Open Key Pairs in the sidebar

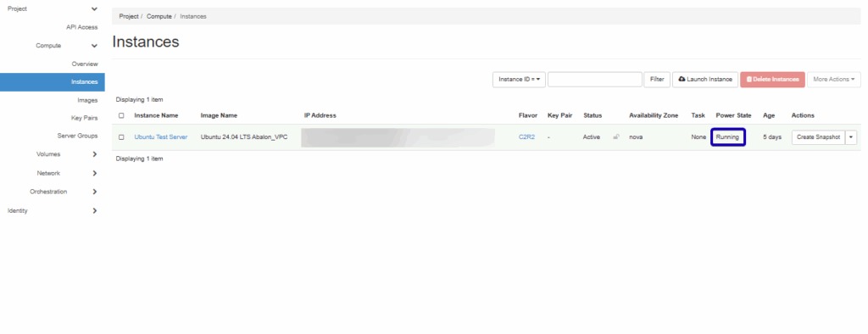click(x=85, y=118)
